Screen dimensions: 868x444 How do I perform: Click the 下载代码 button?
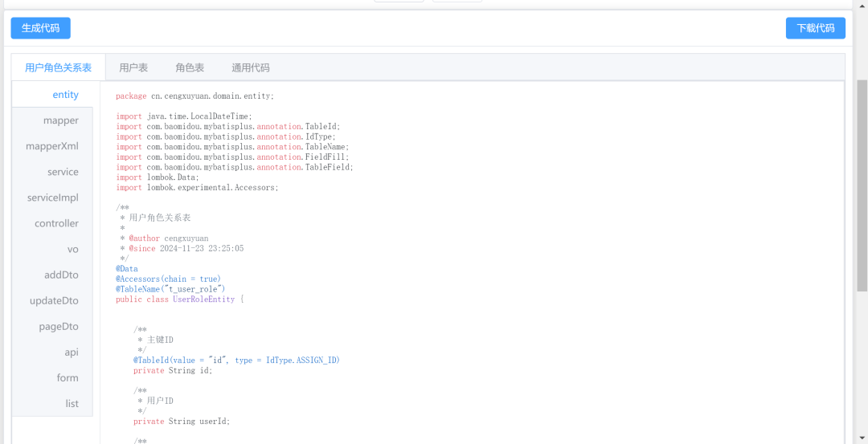click(815, 28)
